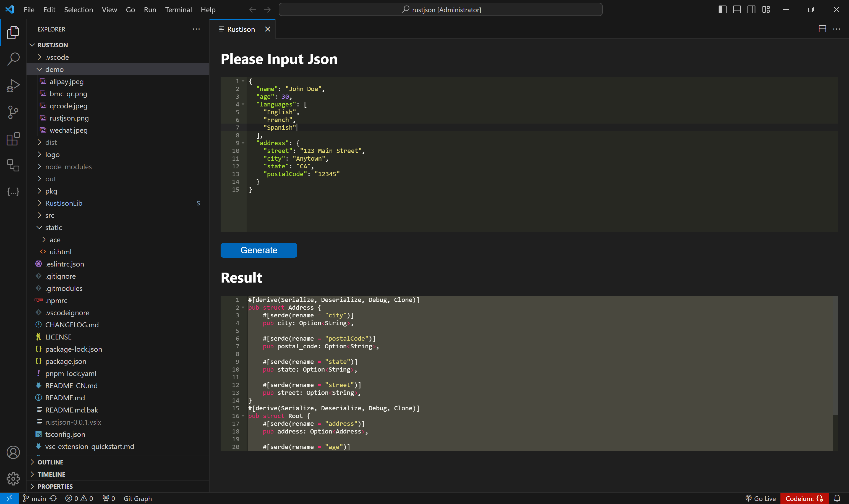Select the RustJson editor tab
849x504 pixels.
pyautogui.click(x=241, y=29)
